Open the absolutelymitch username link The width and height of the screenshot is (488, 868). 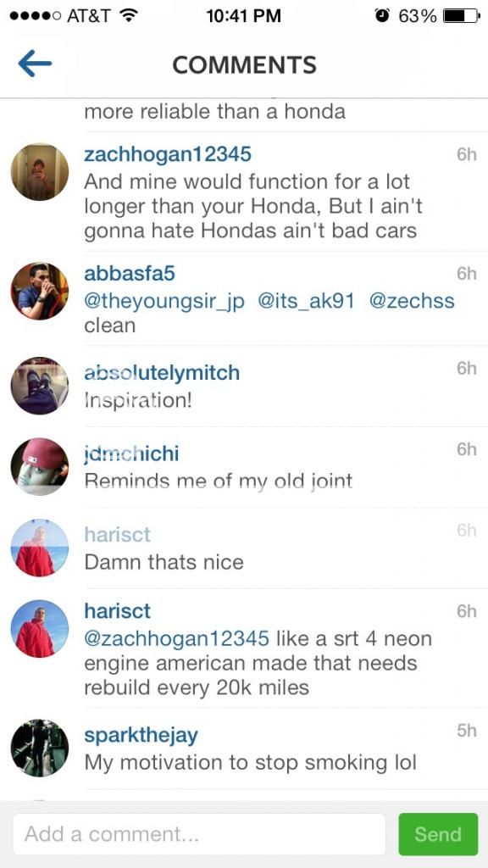tap(162, 373)
